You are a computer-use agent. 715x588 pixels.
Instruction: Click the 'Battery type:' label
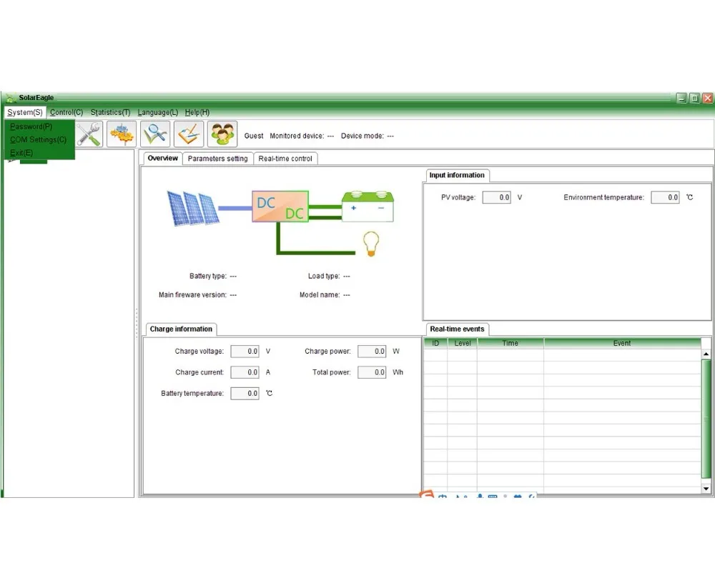coord(208,276)
